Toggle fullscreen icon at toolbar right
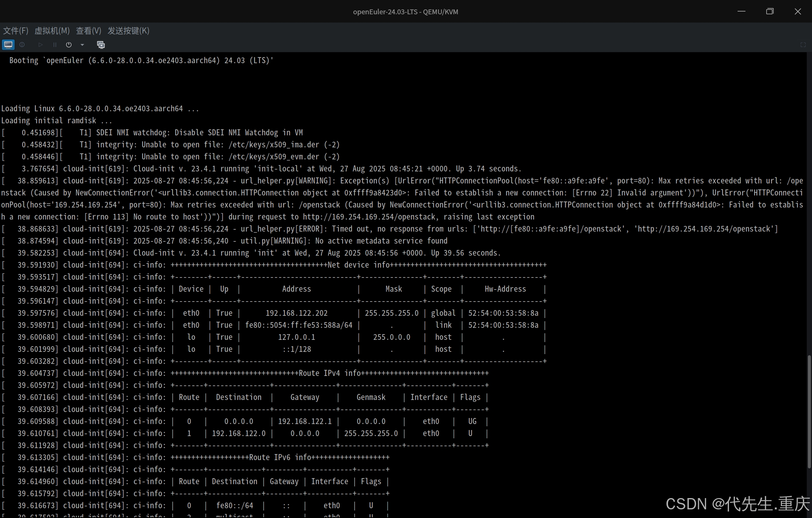 803,45
